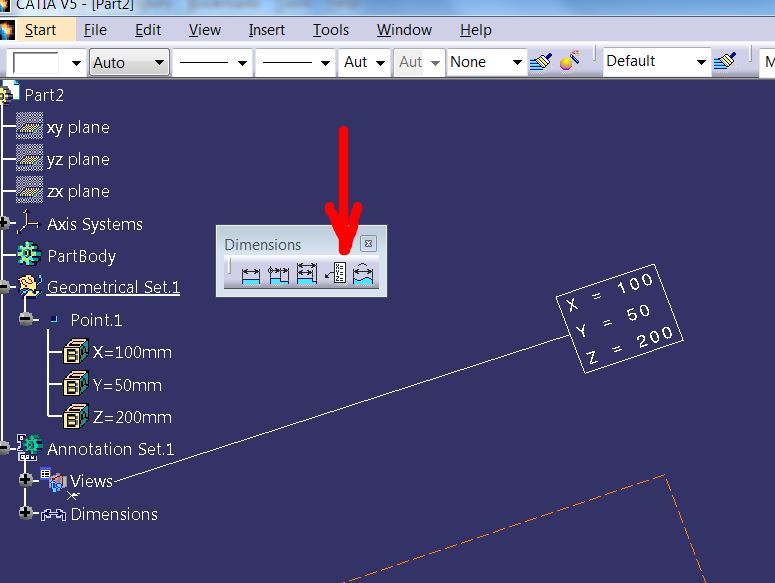Click the Painter wand icon in toolbar

pos(569,61)
